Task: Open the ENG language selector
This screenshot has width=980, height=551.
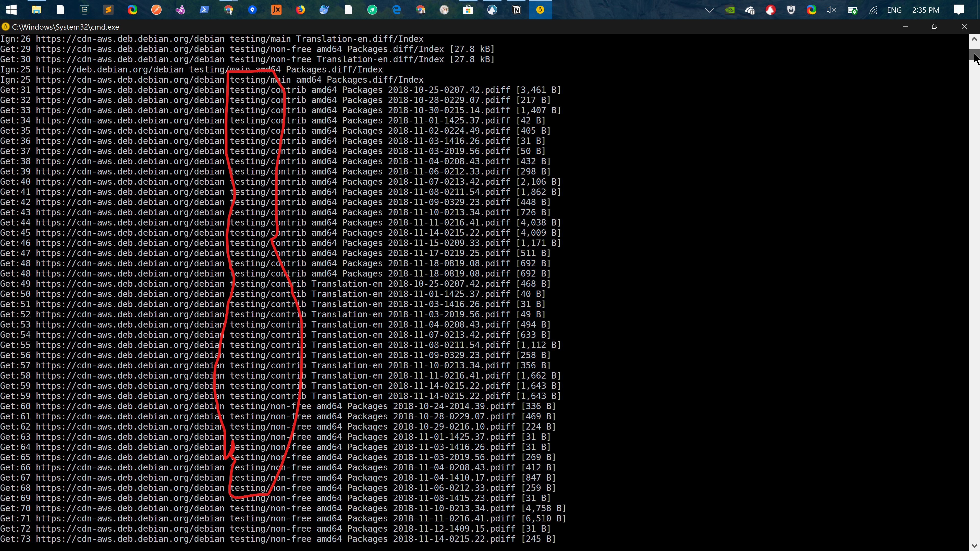Action: point(894,10)
